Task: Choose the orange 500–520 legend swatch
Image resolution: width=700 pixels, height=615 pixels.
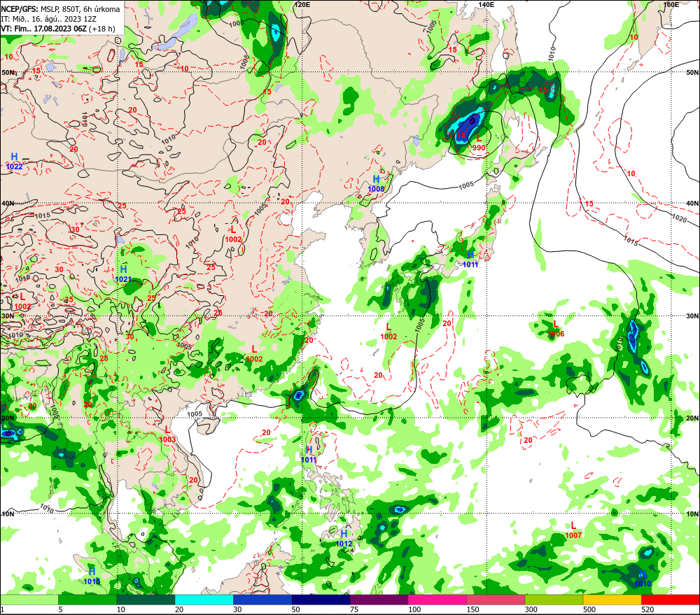Action: click(x=612, y=600)
